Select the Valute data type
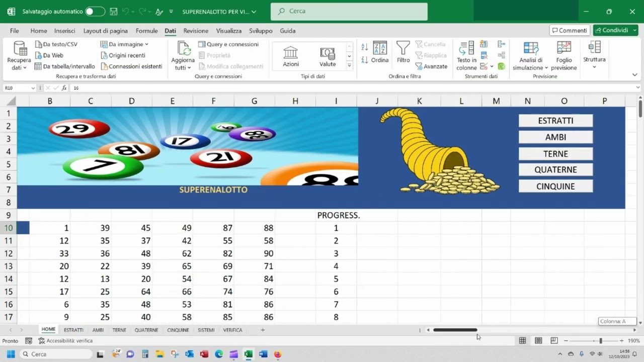The width and height of the screenshot is (644, 362). coord(328,57)
